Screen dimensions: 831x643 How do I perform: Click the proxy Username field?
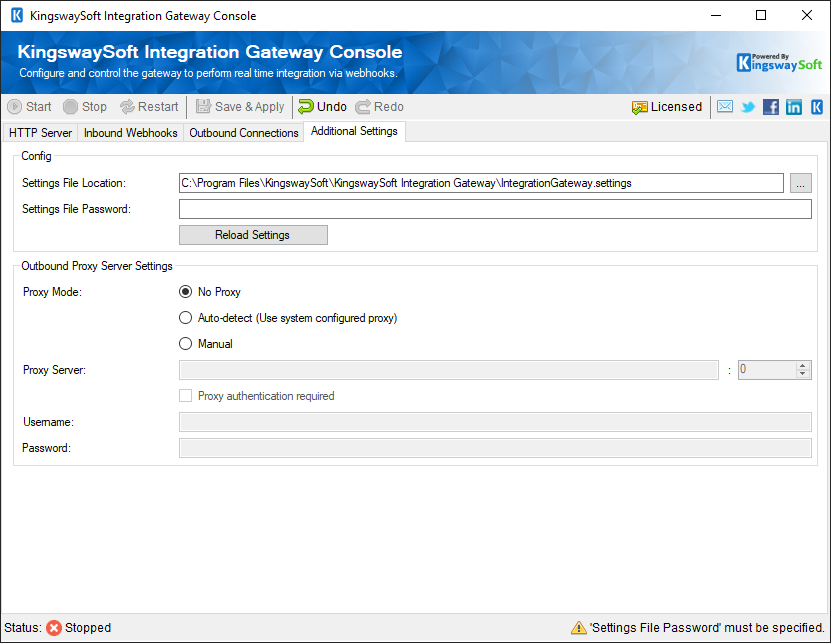tap(495, 422)
